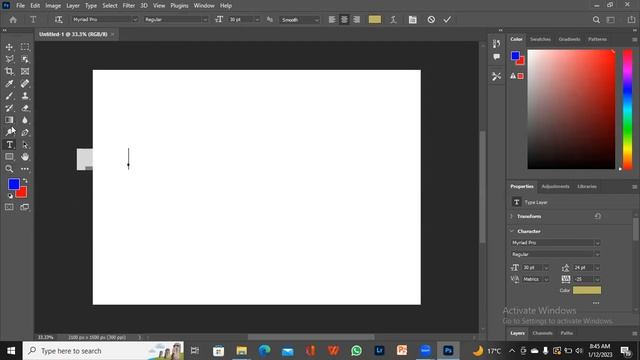The width and height of the screenshot is (640, 360).
Task: Open the Filter menu
Action: pyautogui.click(x=129, y=6)
